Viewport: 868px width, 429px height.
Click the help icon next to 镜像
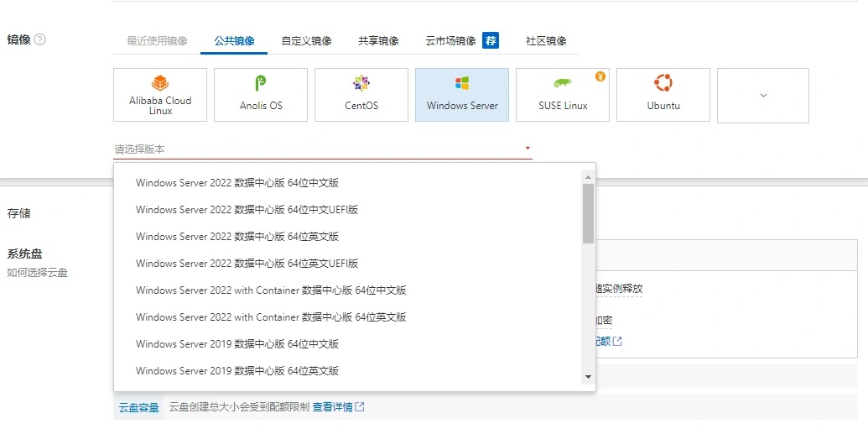click(x=40, y=40)
